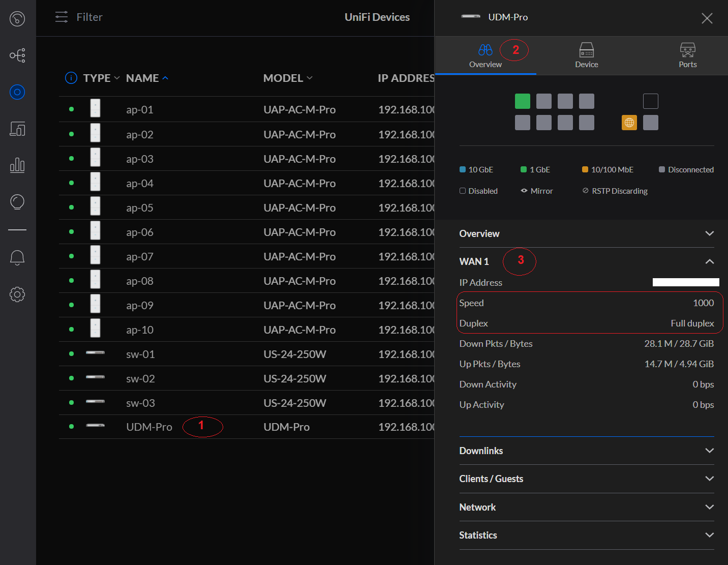The width and height of the screenshot is (728, 565).
Task: Click the ap-01 IP address cell
Action: coord(406,109)
